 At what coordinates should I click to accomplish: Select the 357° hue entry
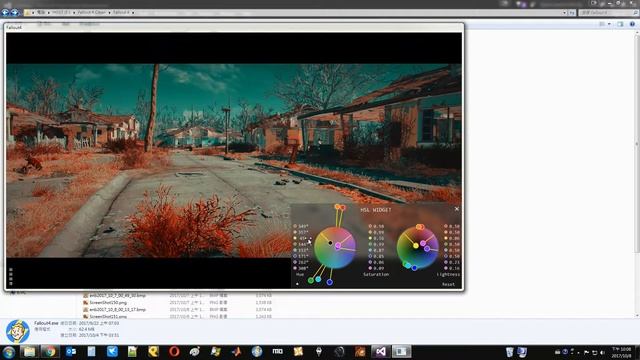301,232
